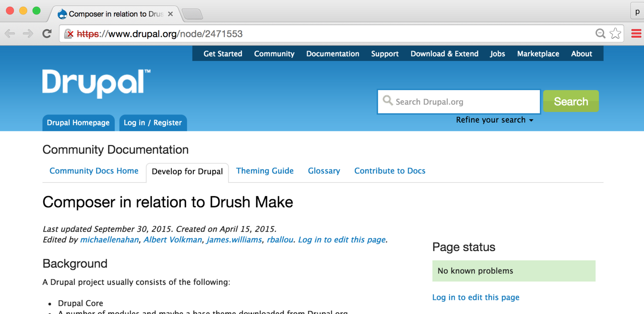Click the browser back arrow
The image size is (644, 314).
point(10,34)
